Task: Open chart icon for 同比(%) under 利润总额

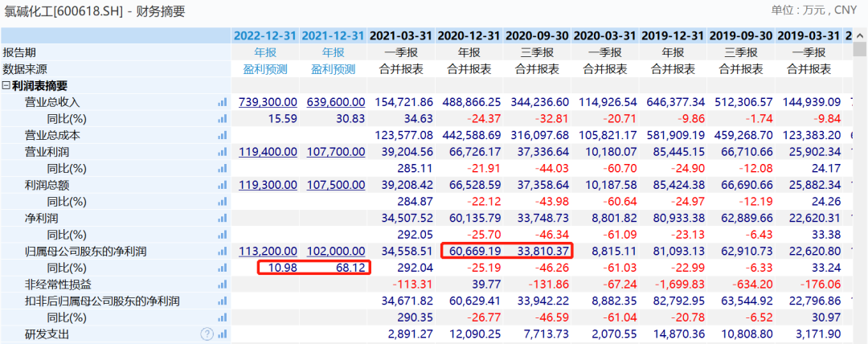Action: [x=223, y=203]
